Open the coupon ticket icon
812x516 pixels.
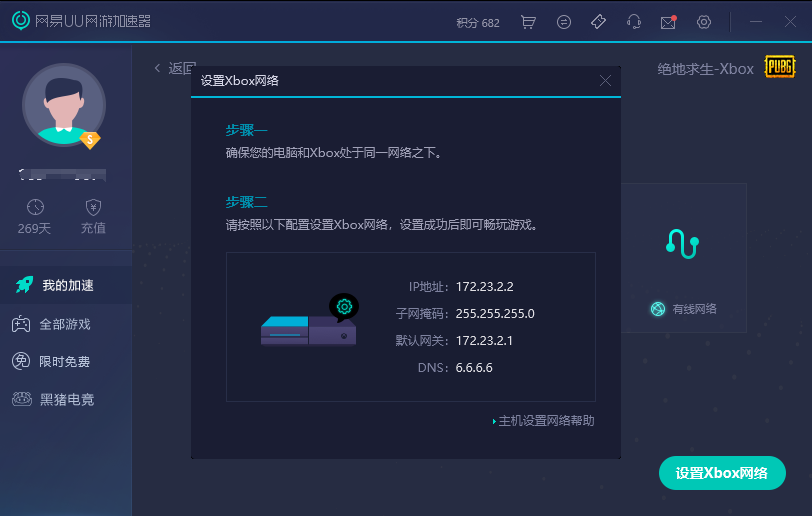(x=598, y=22)
